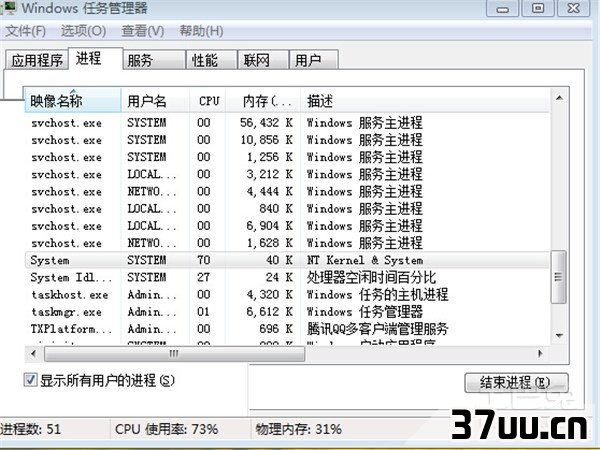Select svchost.exe row using 56,432 K
600x450 pixels.
click(x=287, y=123)
